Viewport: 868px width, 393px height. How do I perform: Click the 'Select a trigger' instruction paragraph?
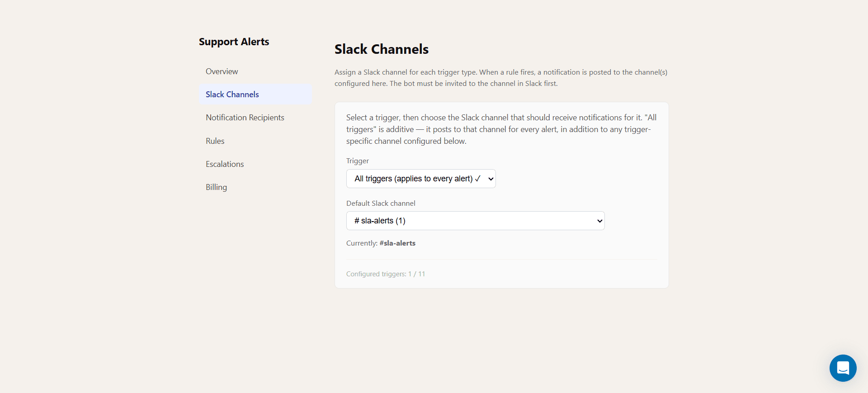point(501,129)
